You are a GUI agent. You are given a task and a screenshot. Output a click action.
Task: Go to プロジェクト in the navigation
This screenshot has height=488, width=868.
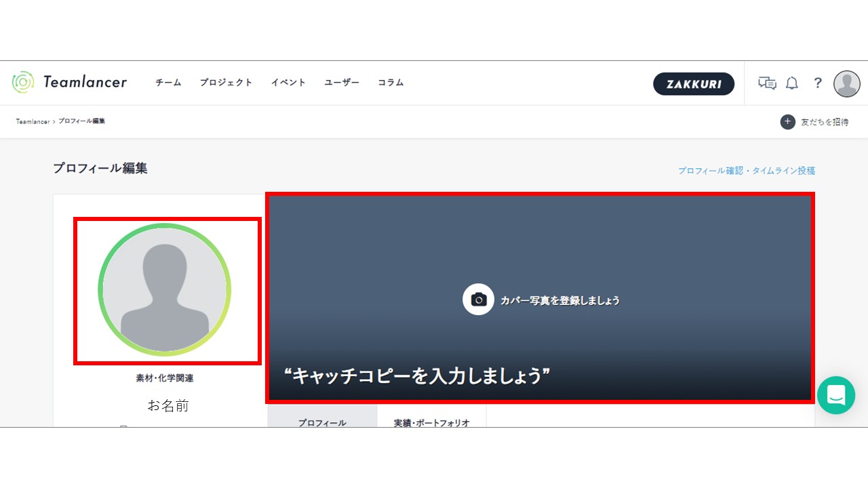226,83
